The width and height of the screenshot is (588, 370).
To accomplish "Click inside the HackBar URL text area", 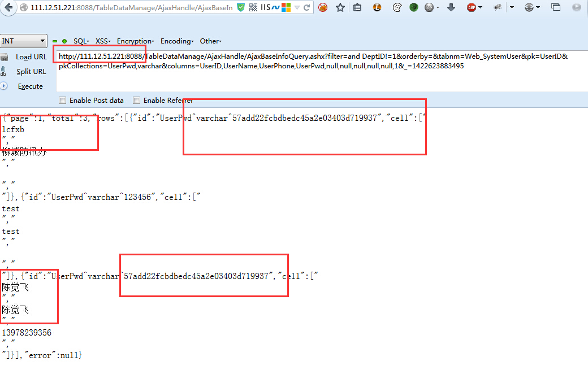I will click(x=322, y=71).
